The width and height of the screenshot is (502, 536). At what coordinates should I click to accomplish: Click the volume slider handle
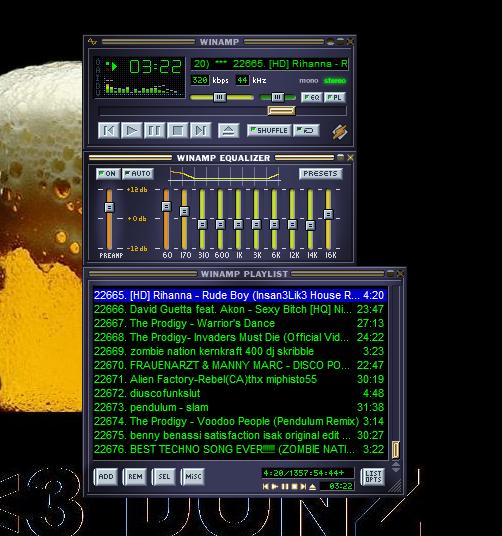tap(220, 97)
